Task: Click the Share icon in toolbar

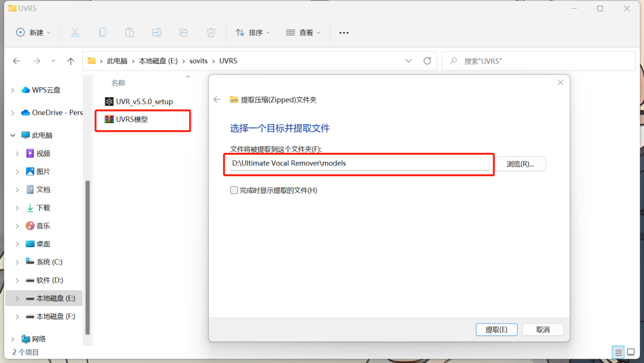Action: (184, 32)
